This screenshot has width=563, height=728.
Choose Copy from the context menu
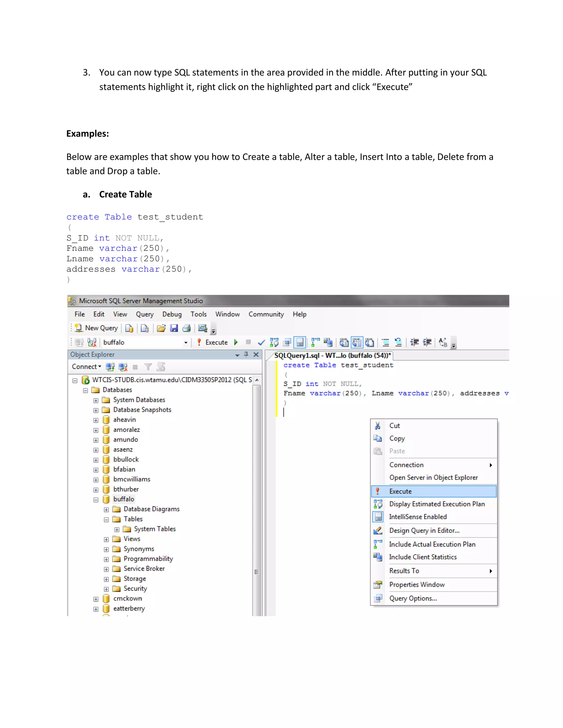coord(434,439)
